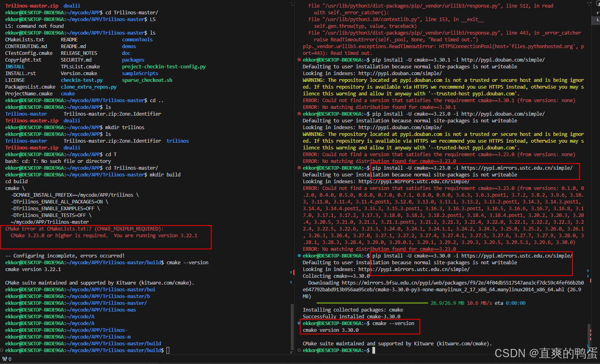
Task: Click the sparse_checkout.sh filename
Action: 147,80
